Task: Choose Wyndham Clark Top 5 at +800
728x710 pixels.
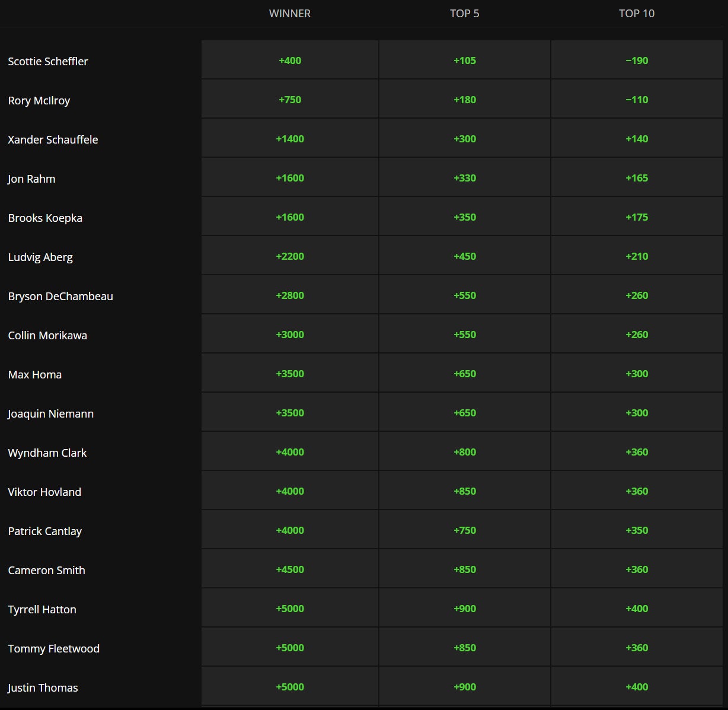Action: [464, 452]
